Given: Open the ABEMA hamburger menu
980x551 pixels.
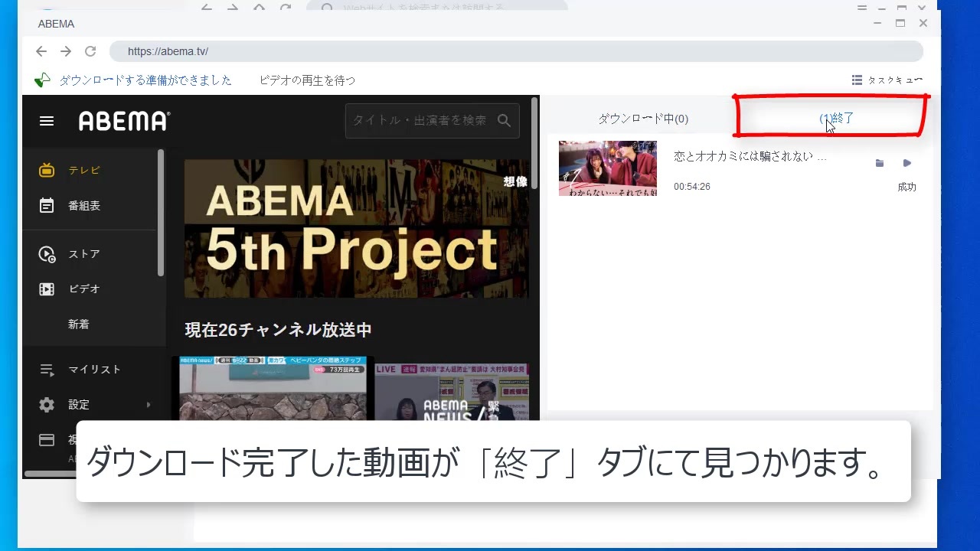Looking at the screenshot, I should (x=47, y=121).
